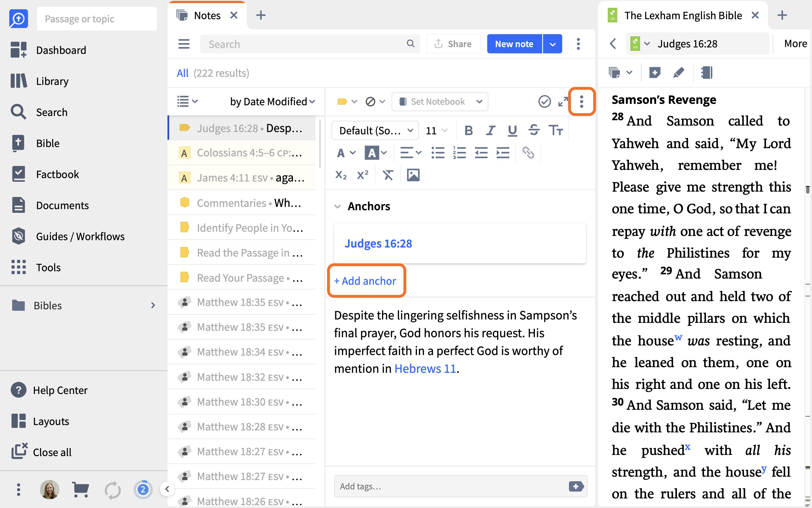
Task: Open the Judges 16:28 anchor link
Action: 378,243
